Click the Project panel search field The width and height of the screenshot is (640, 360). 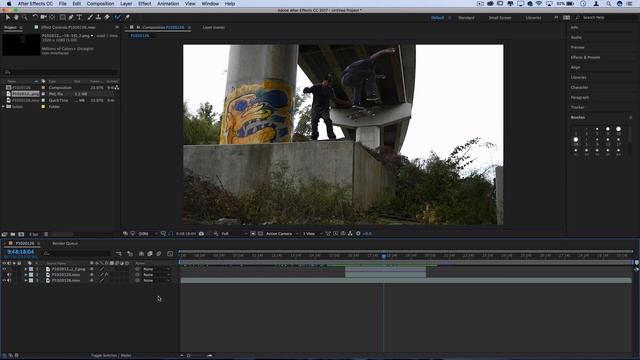pyautogui.click(x=60, y=72)
